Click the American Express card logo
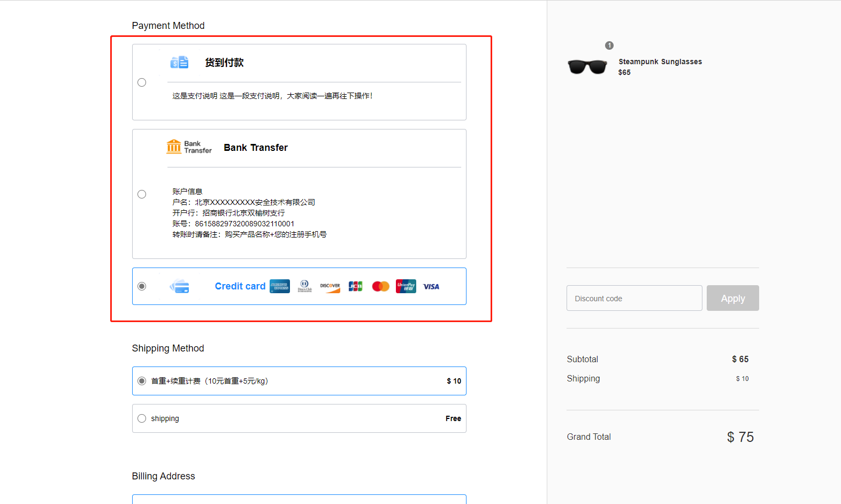Screen dimensions: 841x504 pos(279,286)
